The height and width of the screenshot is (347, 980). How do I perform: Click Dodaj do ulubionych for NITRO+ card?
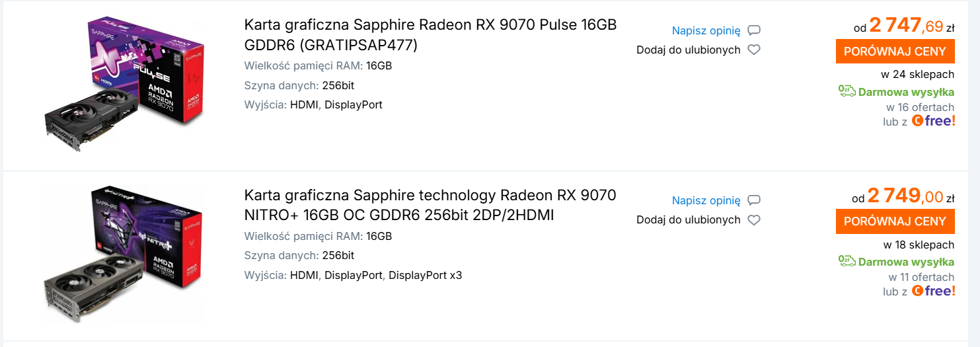688,220
